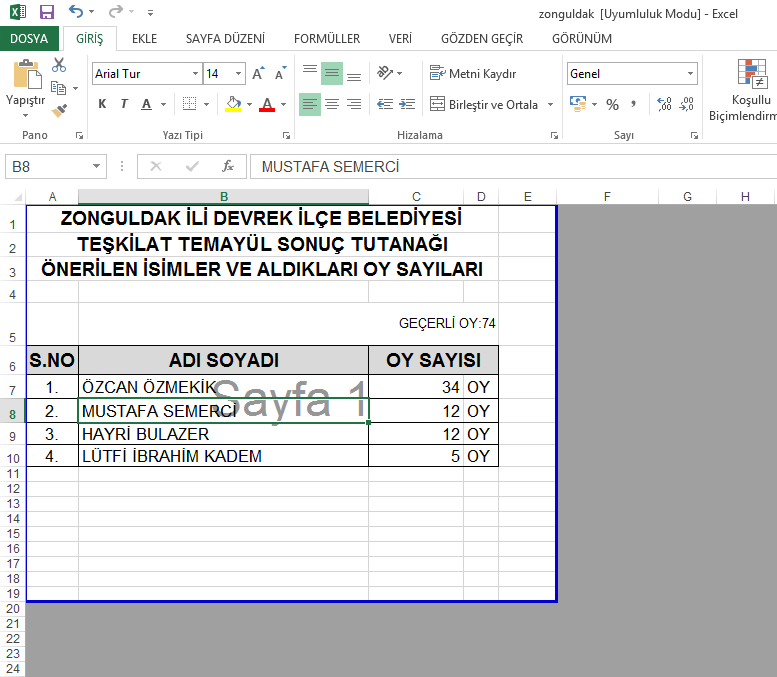Open the Genel number format dropdown
This screenshot has width=777, height=677.
click(x=690, y=73)
